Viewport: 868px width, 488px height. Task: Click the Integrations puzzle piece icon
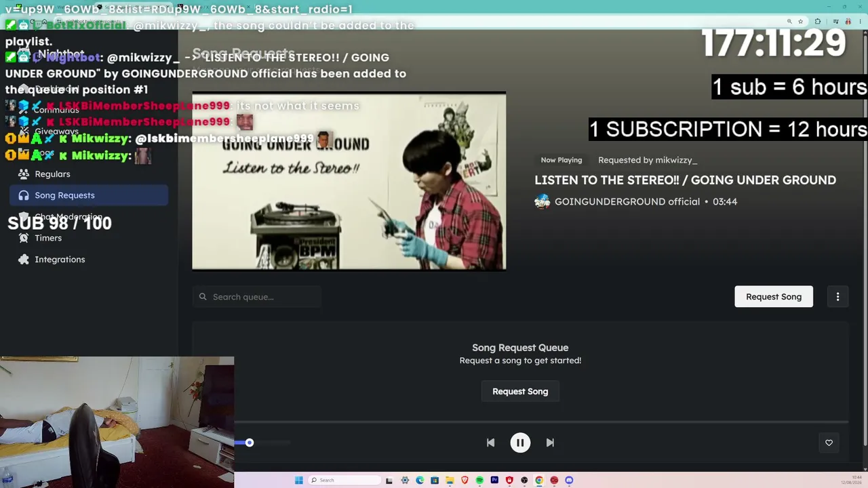pyautogui.click(x=24, y=260)
